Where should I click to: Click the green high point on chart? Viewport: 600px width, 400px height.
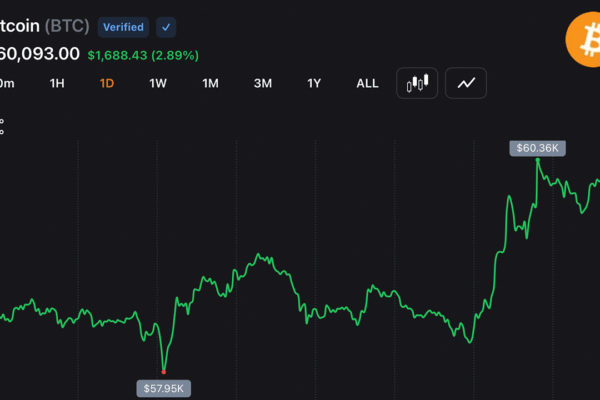[x=538, y=160]
